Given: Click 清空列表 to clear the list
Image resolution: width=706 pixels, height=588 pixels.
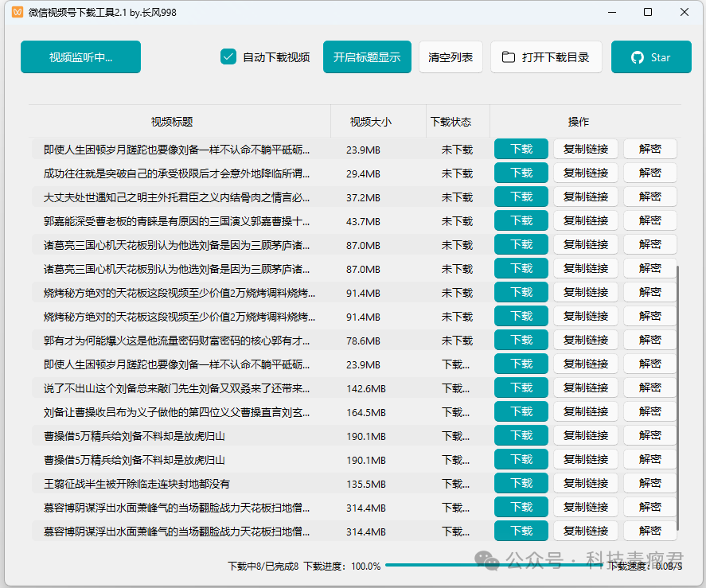Looking at the screenshot, I should (x=451, y=57).
